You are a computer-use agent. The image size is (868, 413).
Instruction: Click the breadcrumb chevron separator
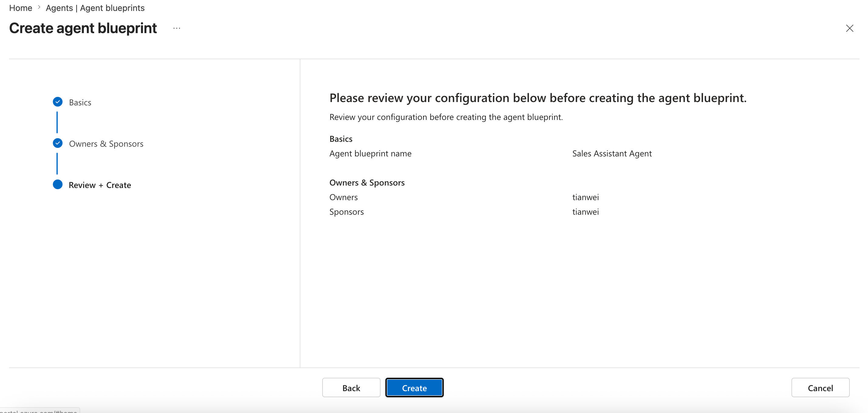click(x=39, y=7)
